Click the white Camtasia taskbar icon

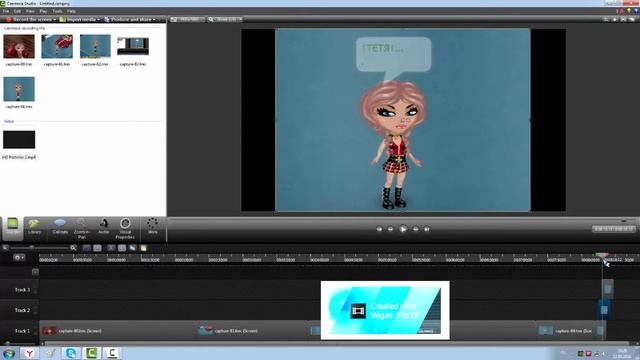click(x=112, y=353)
